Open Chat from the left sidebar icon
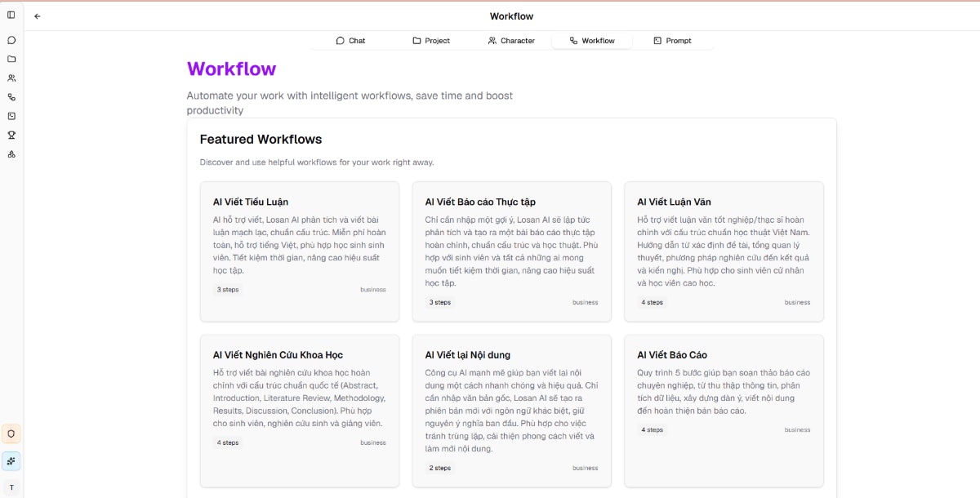This screenshot has width=980, height=498. (11, 40)
